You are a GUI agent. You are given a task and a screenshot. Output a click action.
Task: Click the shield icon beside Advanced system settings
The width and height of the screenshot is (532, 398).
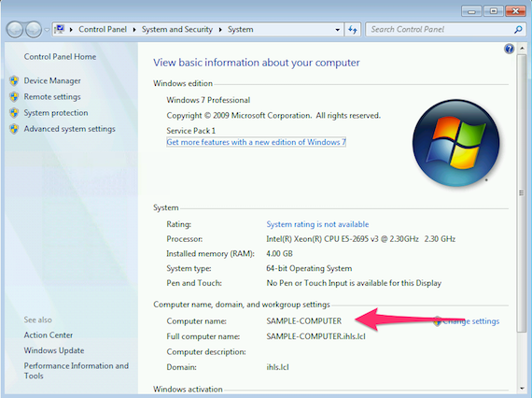(x=14, y=129)
